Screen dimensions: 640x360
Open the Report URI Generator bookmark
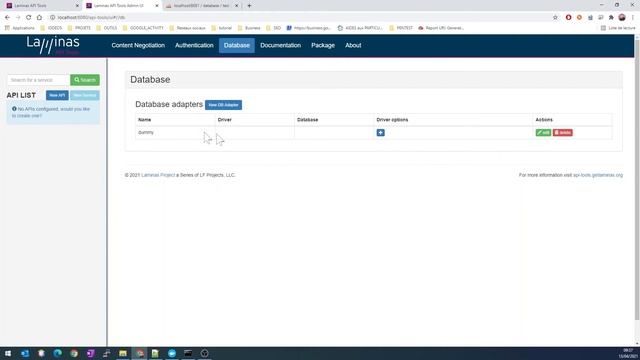(x=441, y=28)
